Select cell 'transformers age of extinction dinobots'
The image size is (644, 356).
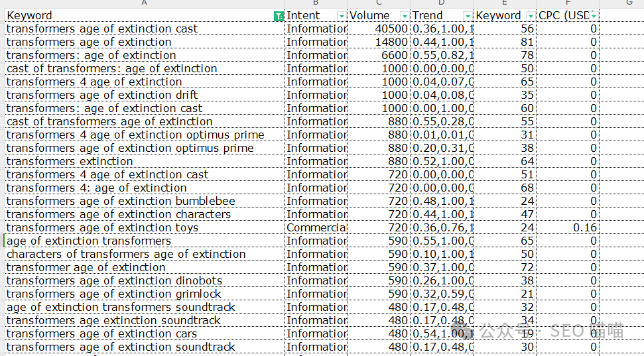coord(145,280)
